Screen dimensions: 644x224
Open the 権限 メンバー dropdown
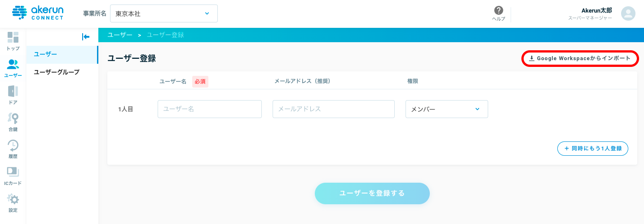[x=447, y=109]
